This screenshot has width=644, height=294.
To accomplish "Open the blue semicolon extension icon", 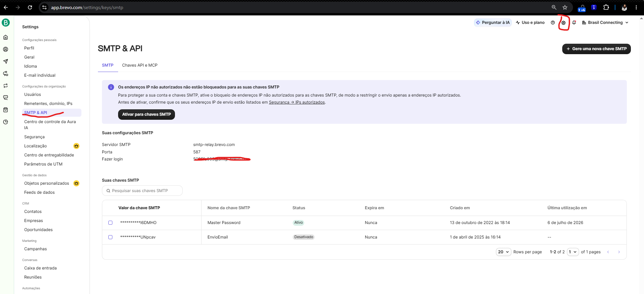I will click(594, 7).
